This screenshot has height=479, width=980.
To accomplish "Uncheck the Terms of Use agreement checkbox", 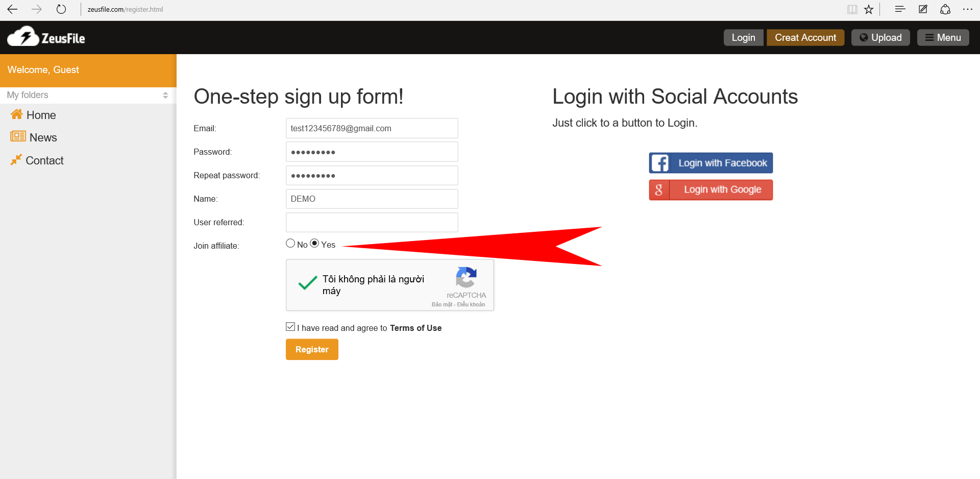I will pos(290,327).
